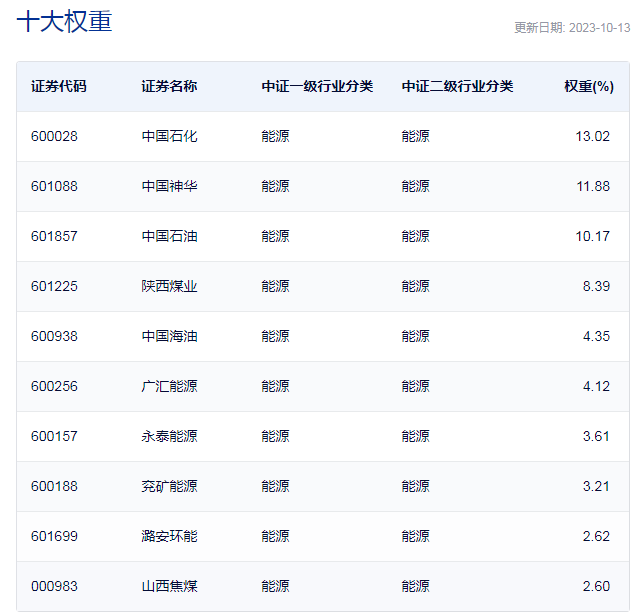Click weight value 4.35
The height and width of the screenshot is (616, 635).
coord(596,336)
